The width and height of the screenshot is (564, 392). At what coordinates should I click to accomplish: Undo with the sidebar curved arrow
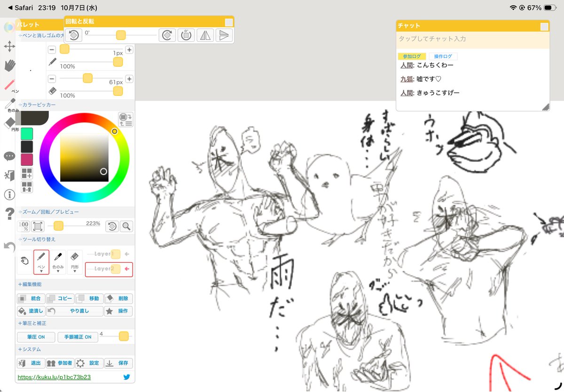(x=9, y=246)
